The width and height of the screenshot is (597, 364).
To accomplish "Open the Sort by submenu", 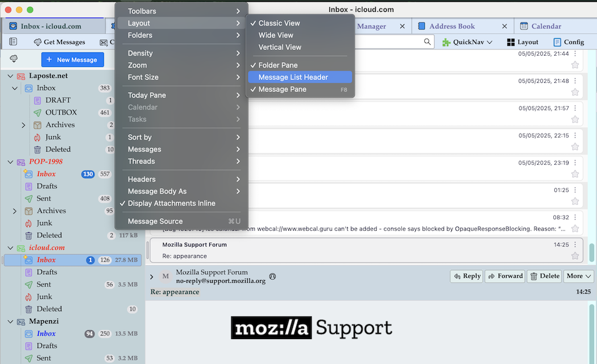I will (181, 137).
